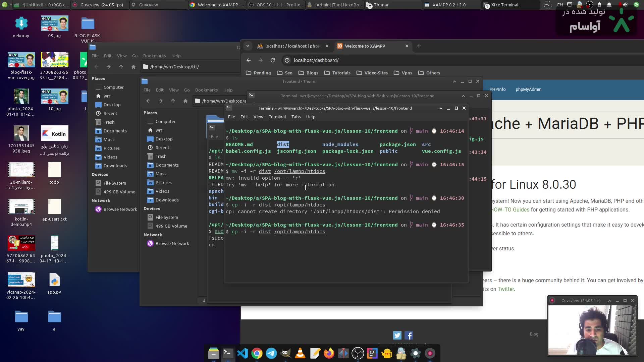Open the Kdenlive video editor from the dock
The width and height of the screenshot is (644, 362).
point(343,353)
